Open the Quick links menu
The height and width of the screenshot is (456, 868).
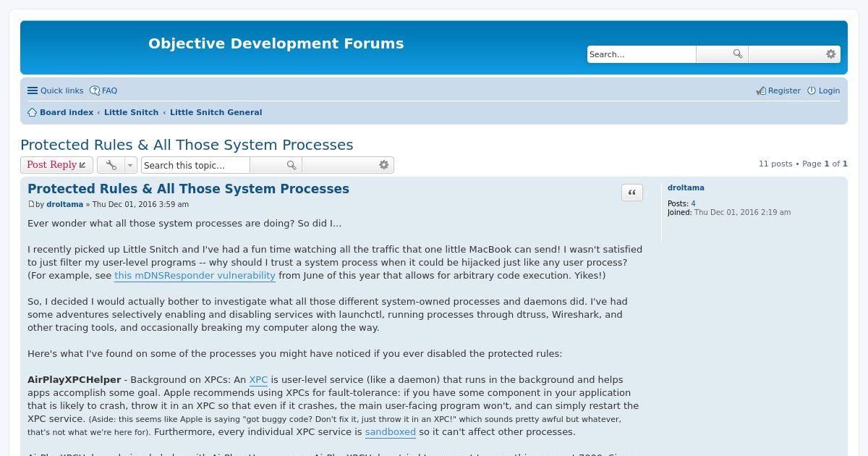56,90
